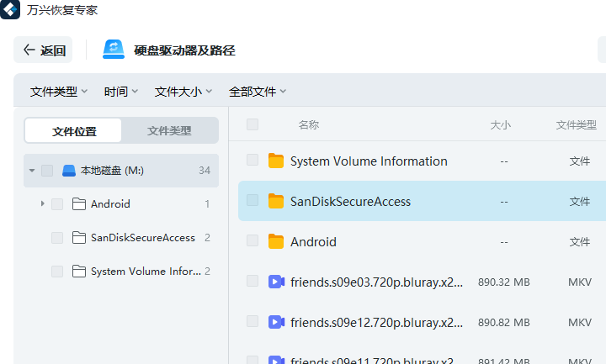Switch to the 文件类型 tab
The height and width of the screenshot is (364, 606).
pyautogui.click(x=169, y=131)
